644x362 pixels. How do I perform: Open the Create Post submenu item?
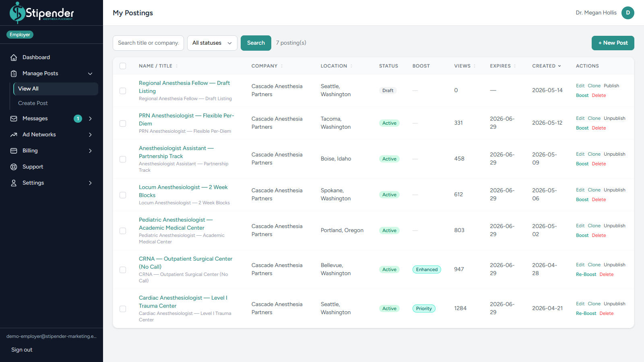tap(56, 103)
